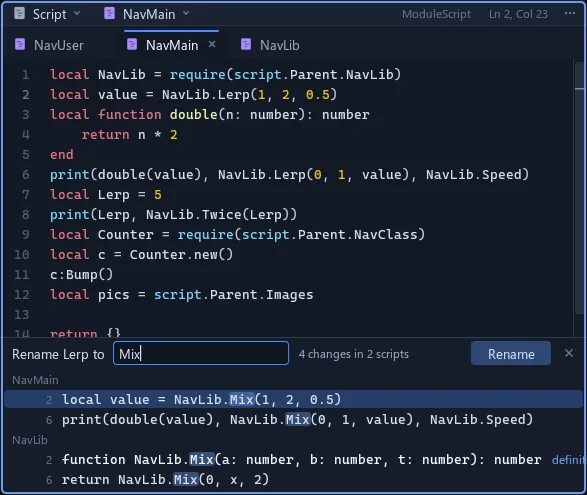Select result 'function NavLib.Mix(a: number' definition
The height and width of the screenshot is (495, 587).
[294, 459]
